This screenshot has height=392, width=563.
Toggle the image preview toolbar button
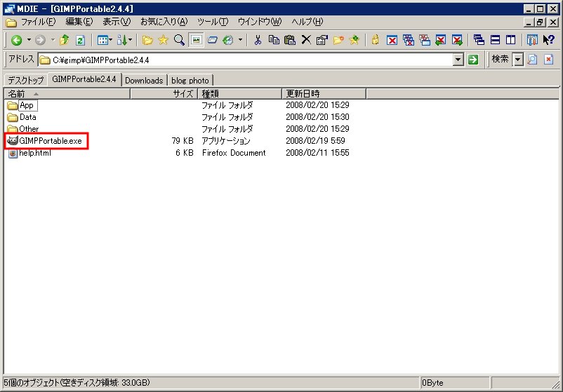click(196, 40)
